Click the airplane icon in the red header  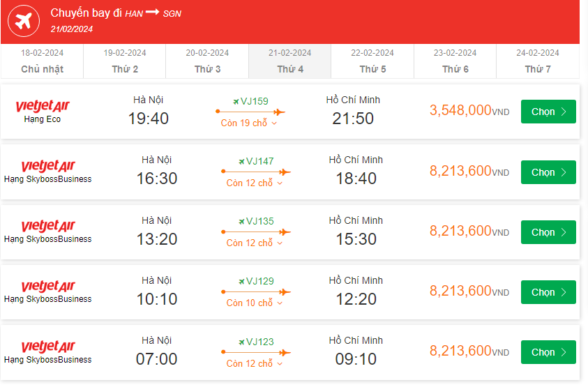[x=24, y=21]
